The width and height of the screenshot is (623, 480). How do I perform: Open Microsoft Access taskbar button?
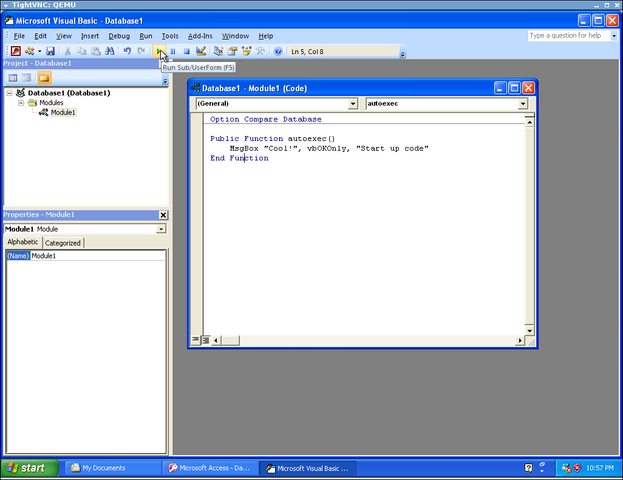tap(210, 468)
